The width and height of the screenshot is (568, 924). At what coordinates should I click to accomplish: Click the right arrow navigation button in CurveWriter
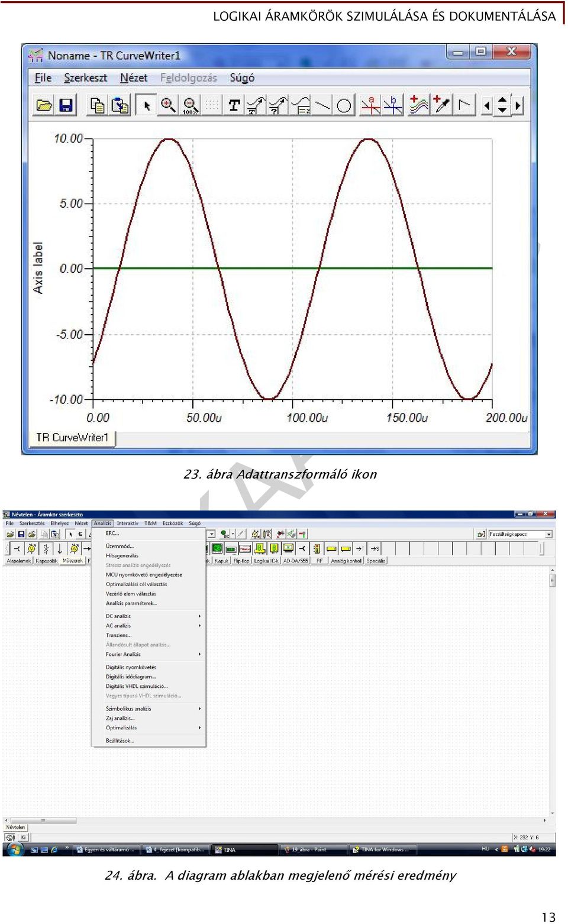click(x=518, y=105)
